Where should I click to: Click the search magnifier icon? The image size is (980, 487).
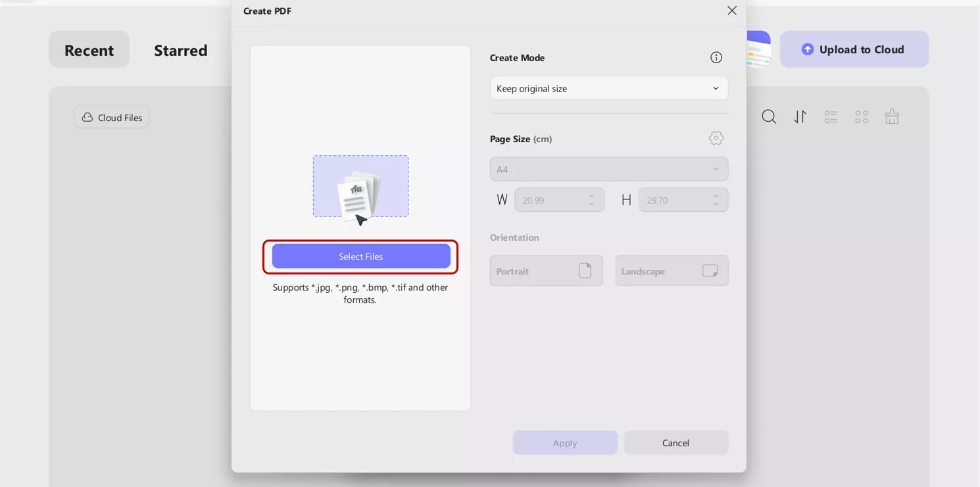coord(769,117)
